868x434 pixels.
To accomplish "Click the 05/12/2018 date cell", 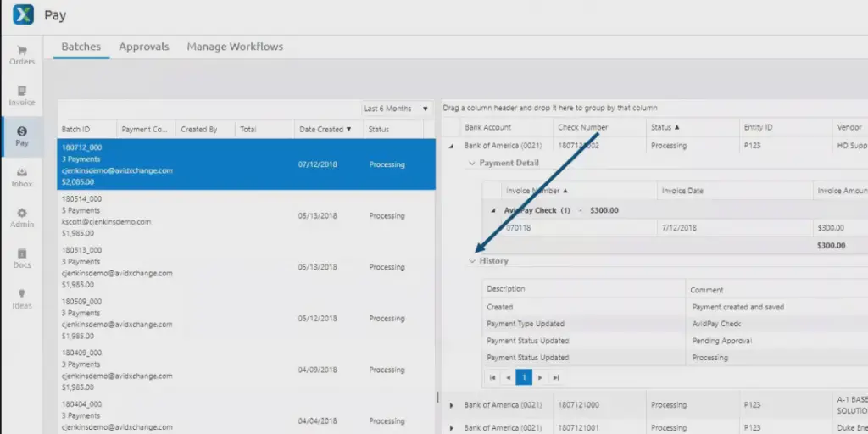I will [317, 319].
